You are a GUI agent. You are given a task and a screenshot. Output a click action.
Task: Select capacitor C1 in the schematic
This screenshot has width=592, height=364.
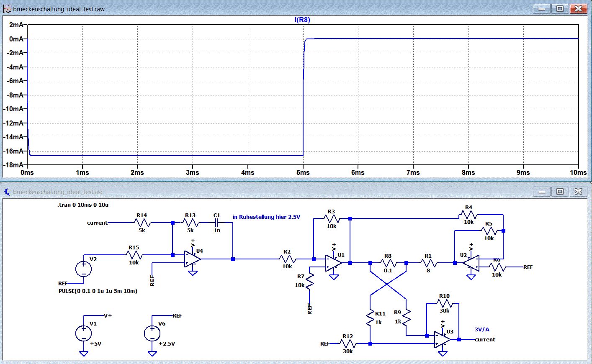point(217,223)
